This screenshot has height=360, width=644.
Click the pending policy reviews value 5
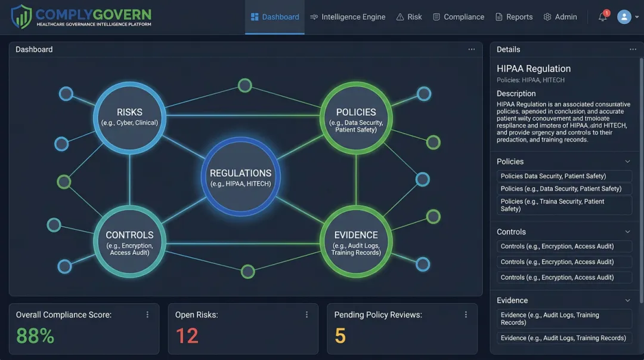[x=340, y=336]
